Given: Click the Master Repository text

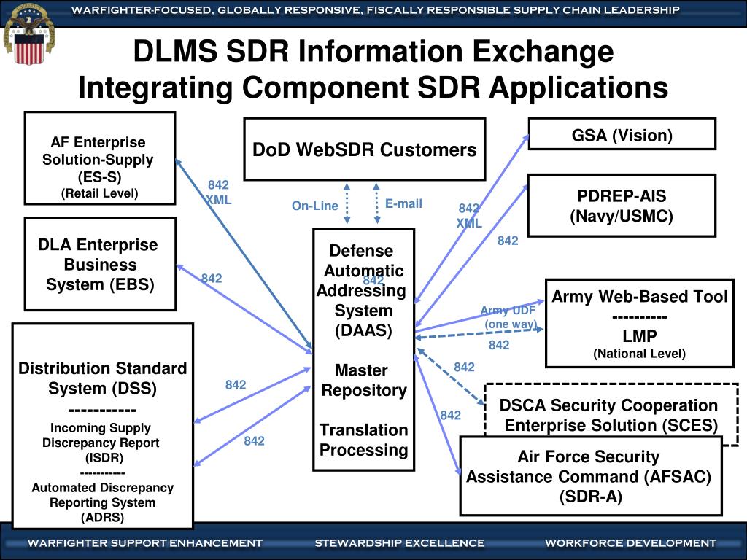Looking at the screenshot, I should click(x=363, y=380).
